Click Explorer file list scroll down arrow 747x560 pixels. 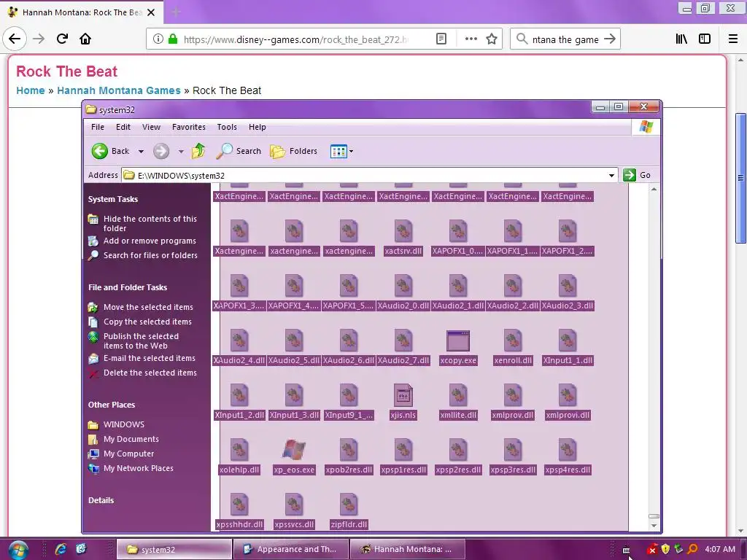click(654, 526)
